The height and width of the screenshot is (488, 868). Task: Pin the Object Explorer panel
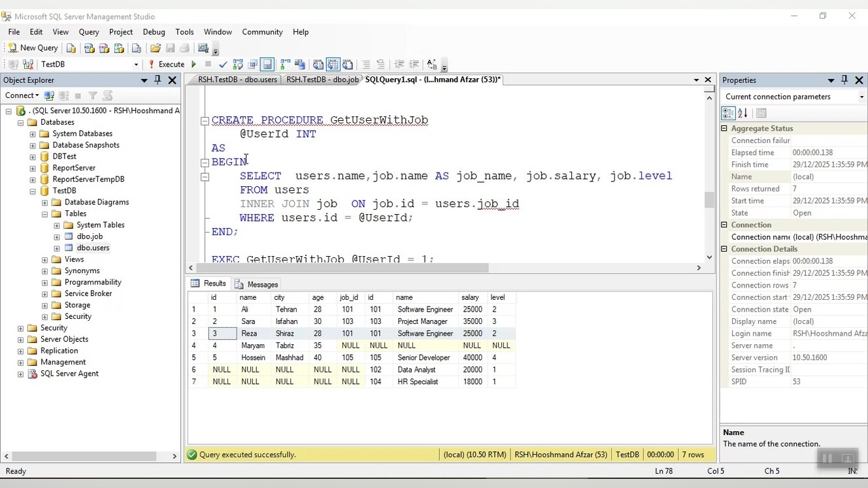[x=158, y=80]
